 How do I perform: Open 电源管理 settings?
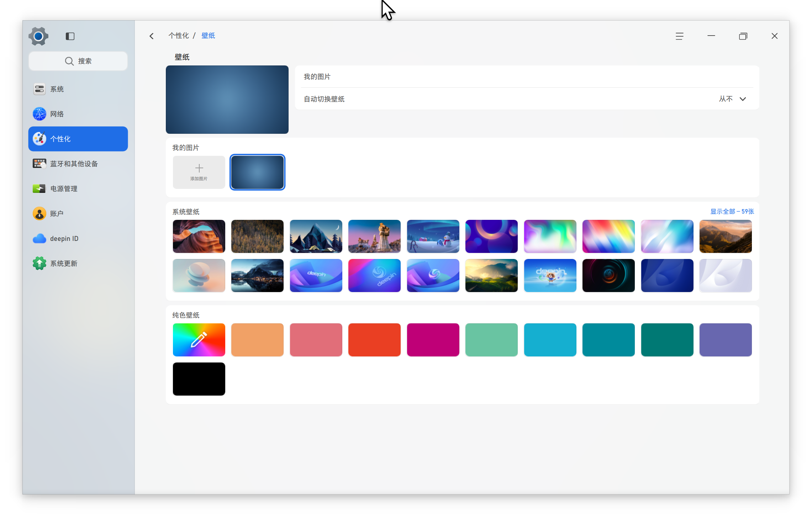78,189
